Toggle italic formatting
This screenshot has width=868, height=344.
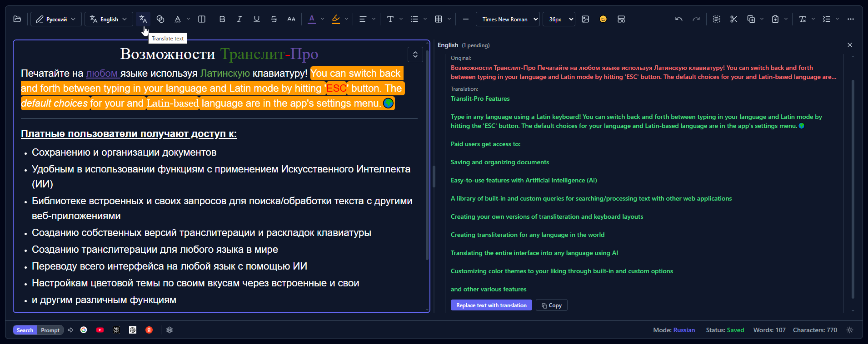coord(239,19)
